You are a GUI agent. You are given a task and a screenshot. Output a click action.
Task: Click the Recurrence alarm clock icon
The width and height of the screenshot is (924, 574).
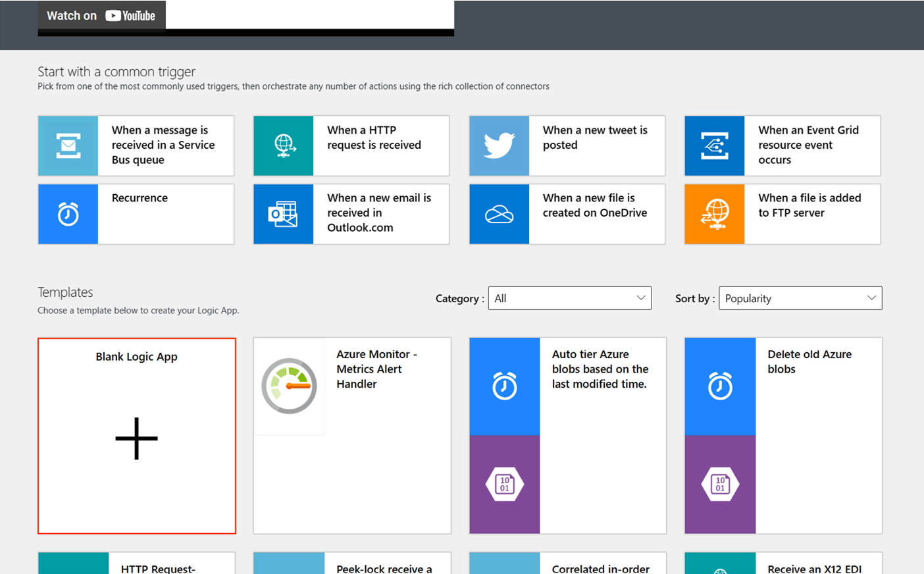tap(68, 214)
